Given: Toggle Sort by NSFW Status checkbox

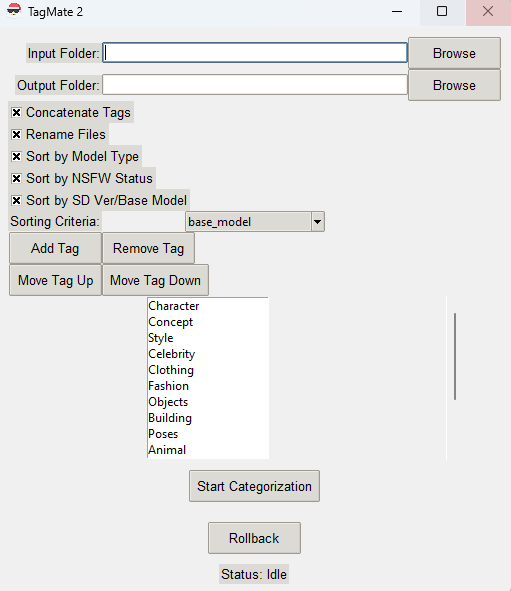Looking at the screenshot, I should coord(16,178).
